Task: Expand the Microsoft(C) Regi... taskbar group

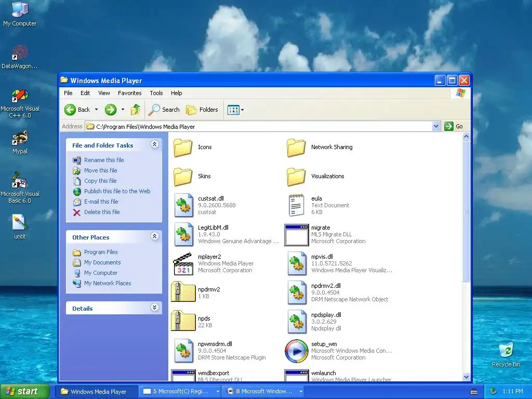Action: tap(218, 392)
